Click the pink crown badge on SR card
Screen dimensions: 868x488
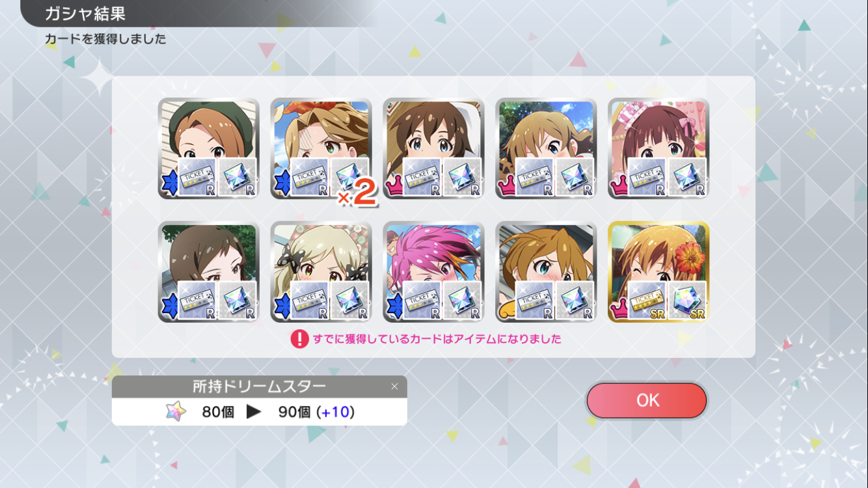point(619,309)
